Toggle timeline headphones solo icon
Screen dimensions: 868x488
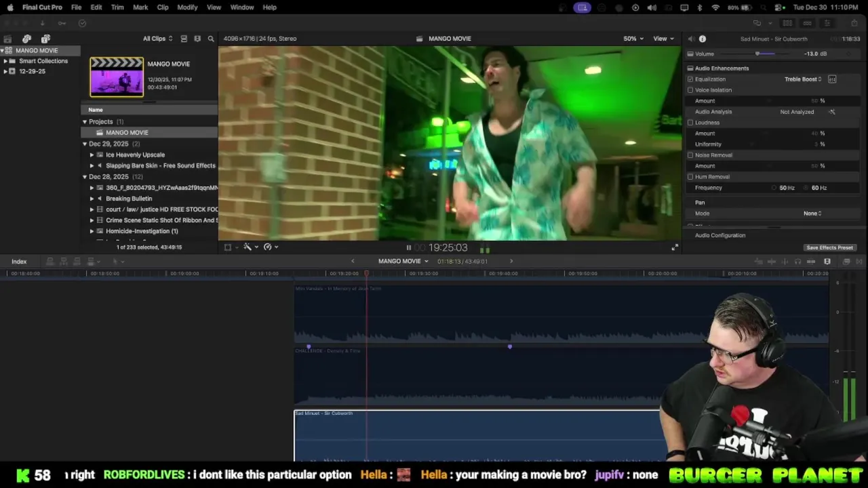tap(797, 262)
